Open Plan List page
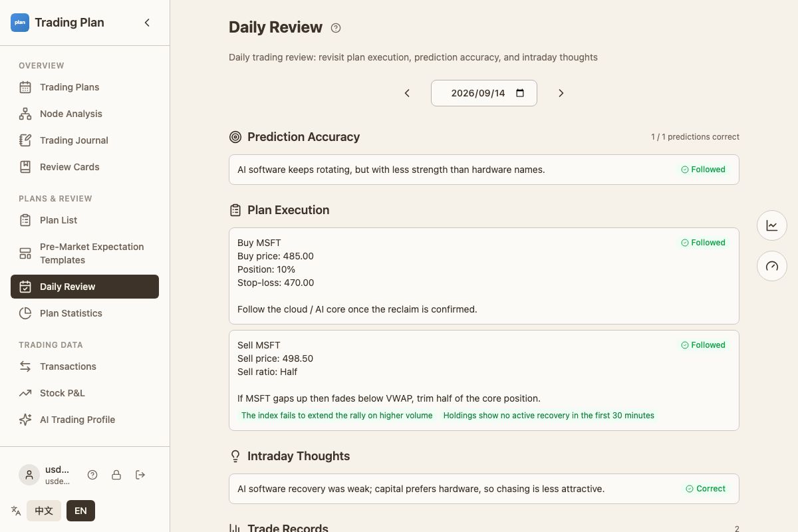The width and height of the screenshot is (798, 532). pyautogui.click(x=84, y=220)
